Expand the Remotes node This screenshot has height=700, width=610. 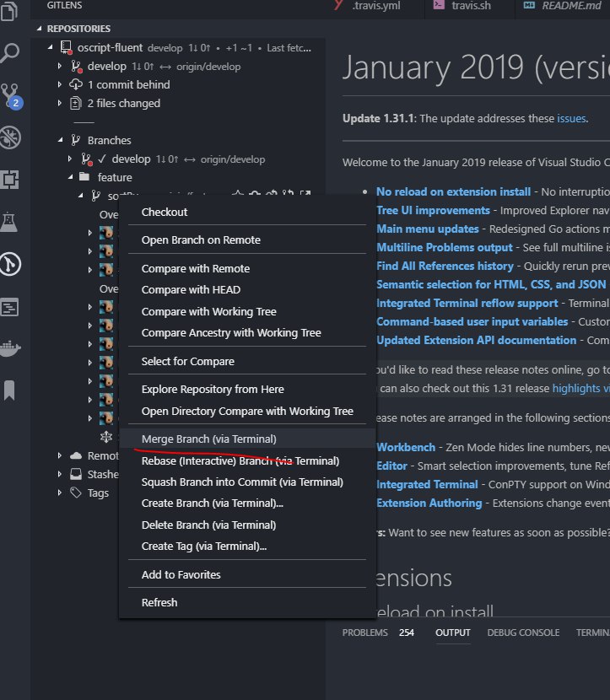click(59, 455)
